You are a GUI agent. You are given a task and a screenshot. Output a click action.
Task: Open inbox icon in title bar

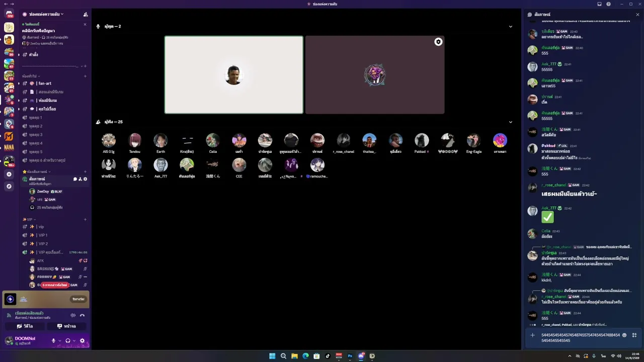coord(599,4)
